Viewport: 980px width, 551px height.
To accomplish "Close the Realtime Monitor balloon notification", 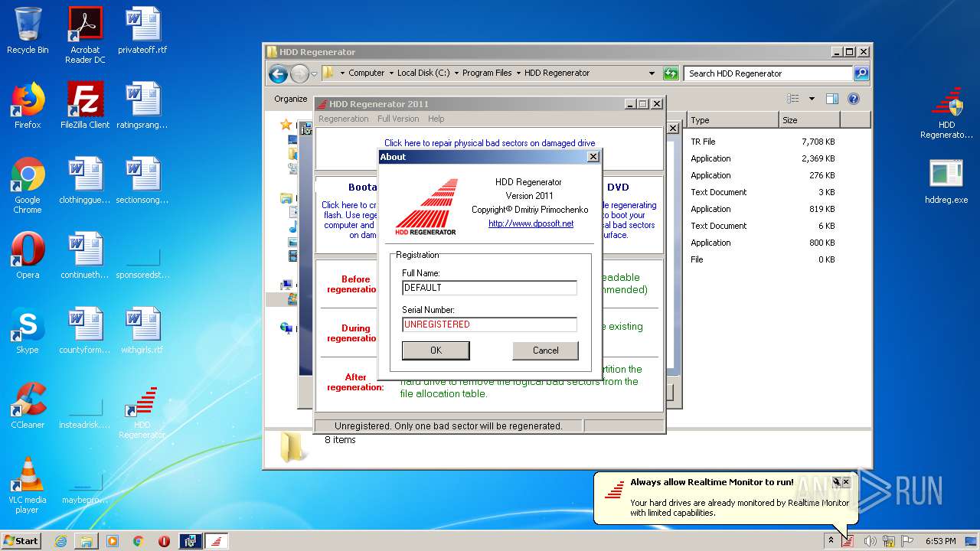I will pyautogui.click(x=846, y=482).
